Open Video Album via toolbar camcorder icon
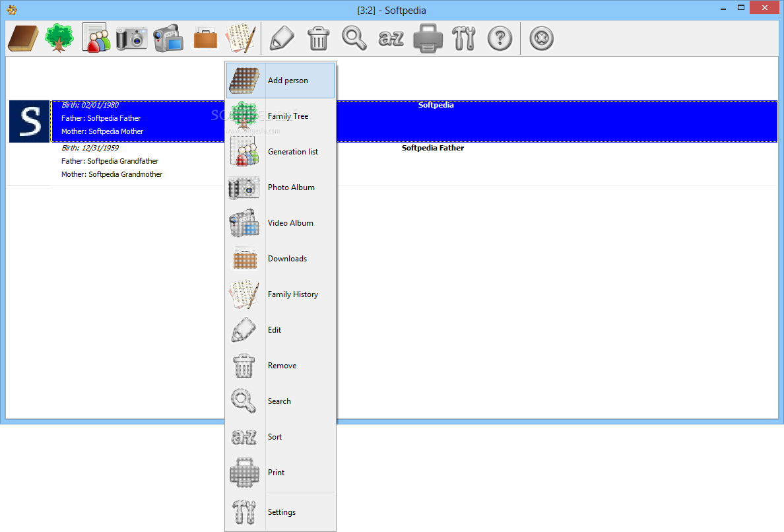The width and height of the screenshot is (784, 532). [x=168, y=38]
